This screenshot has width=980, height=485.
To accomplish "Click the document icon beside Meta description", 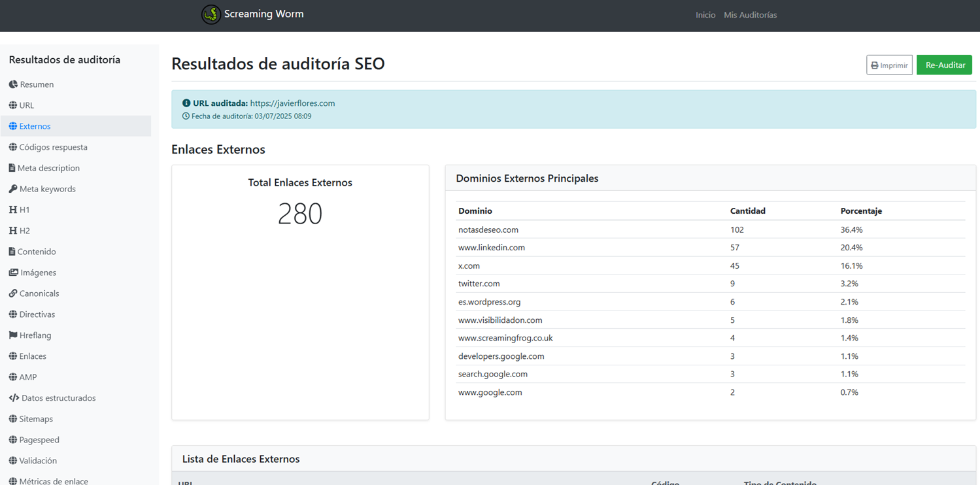I will pyautogui.click(x=12, y=168).
